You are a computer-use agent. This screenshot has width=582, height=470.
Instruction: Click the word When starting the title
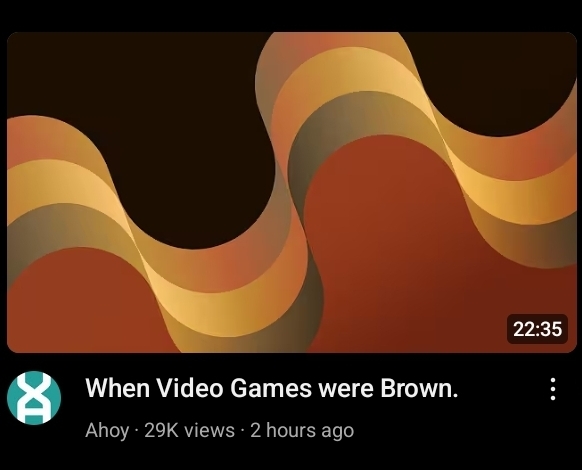pos(118,388)
